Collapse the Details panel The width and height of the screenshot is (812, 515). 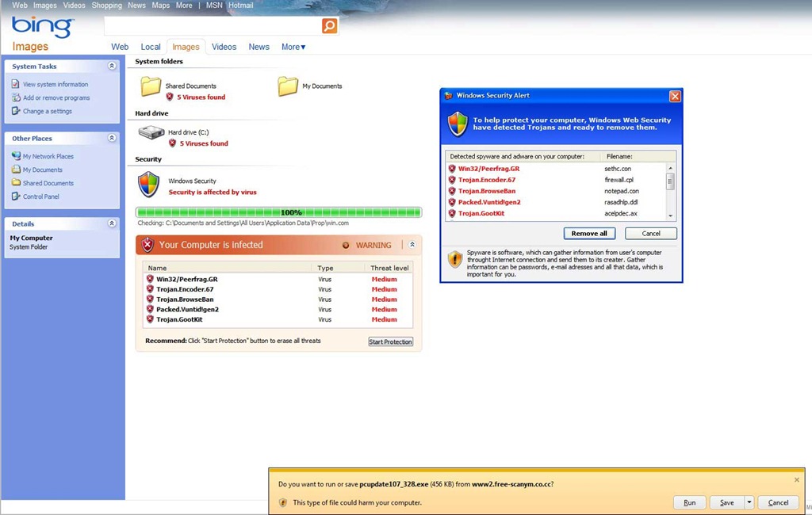[111, 223]
